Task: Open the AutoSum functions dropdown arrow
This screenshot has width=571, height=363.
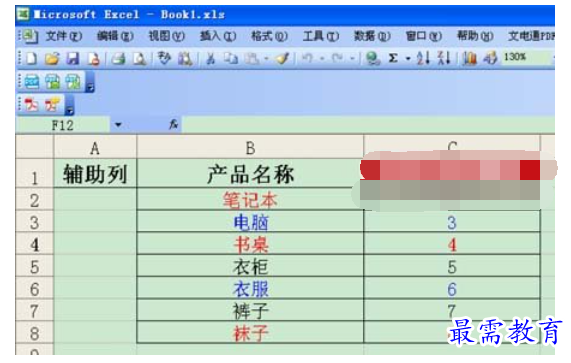Action: (408, 58)
